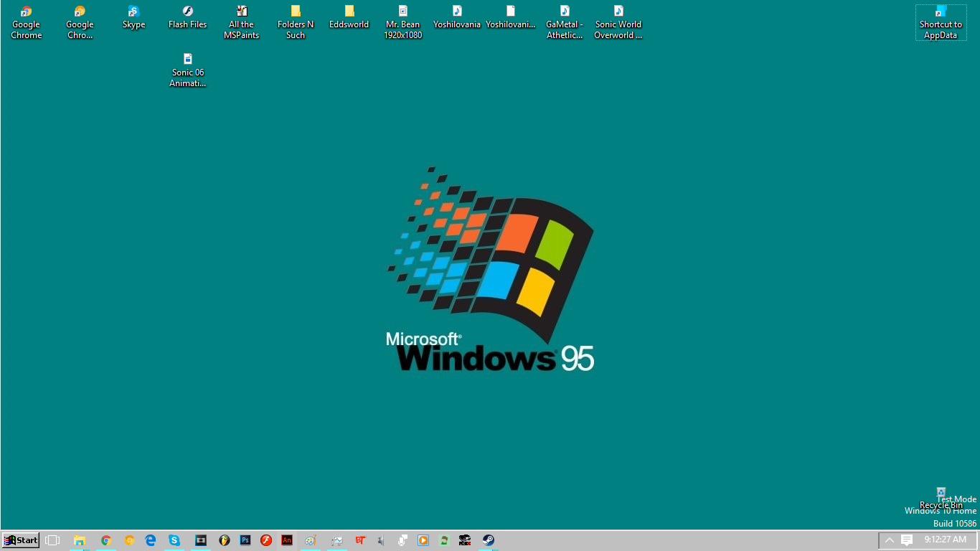
Task: Select the Mr. Bean 1920x1080 image file
Action: click(x=402, y=22)
